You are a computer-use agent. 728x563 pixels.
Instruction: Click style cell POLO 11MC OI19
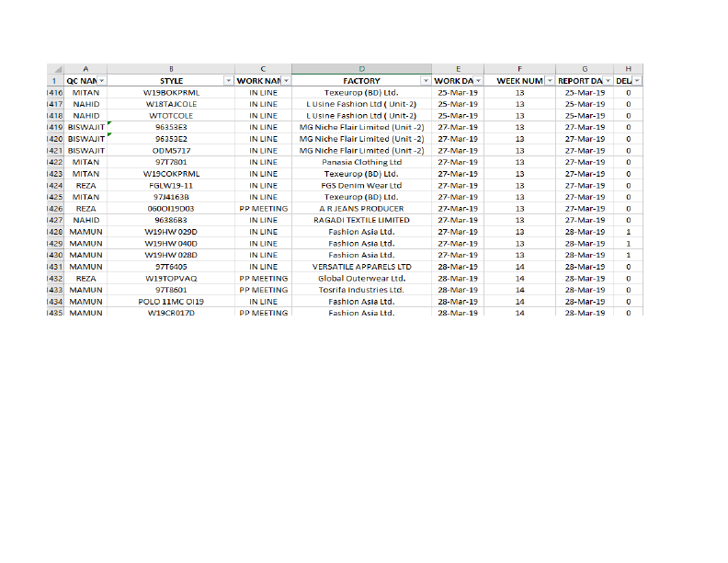coord(171,302)
